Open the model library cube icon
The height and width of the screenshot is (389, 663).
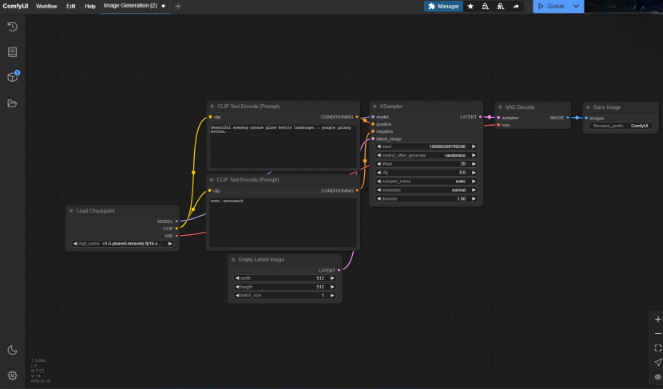click(x=12, y=77)
